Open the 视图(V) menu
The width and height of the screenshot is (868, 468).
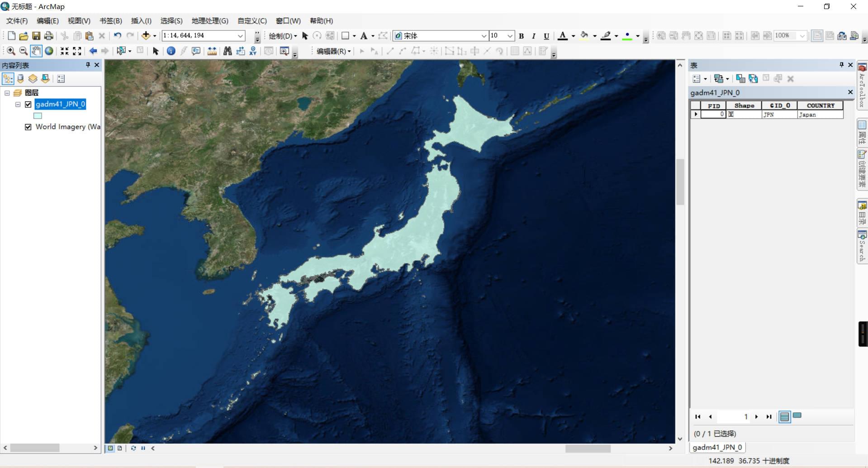click(x=79, y=21)
